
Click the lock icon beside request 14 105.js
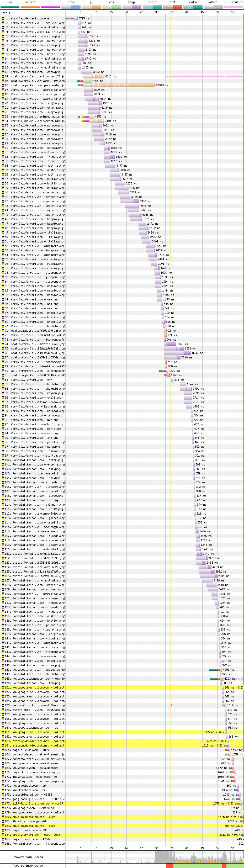(x=3, y=77)
